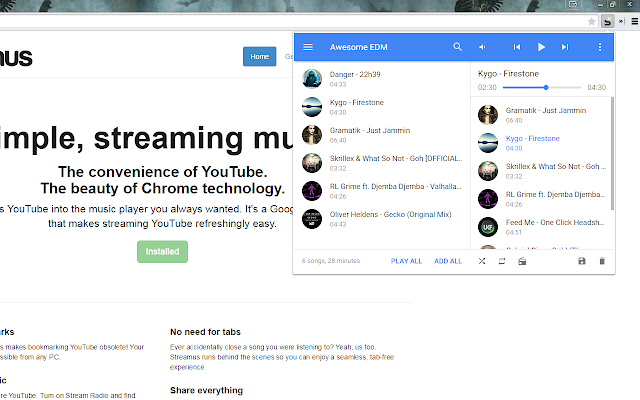The image size is (640, 400).
Task: Skip to next song
Action: [x=565, y=47]
